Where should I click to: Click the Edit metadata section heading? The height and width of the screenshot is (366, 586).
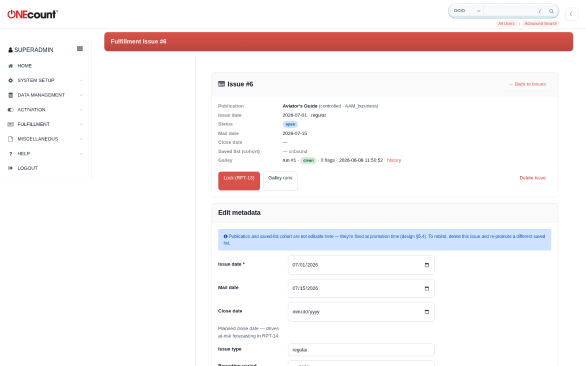coord(239,213)
